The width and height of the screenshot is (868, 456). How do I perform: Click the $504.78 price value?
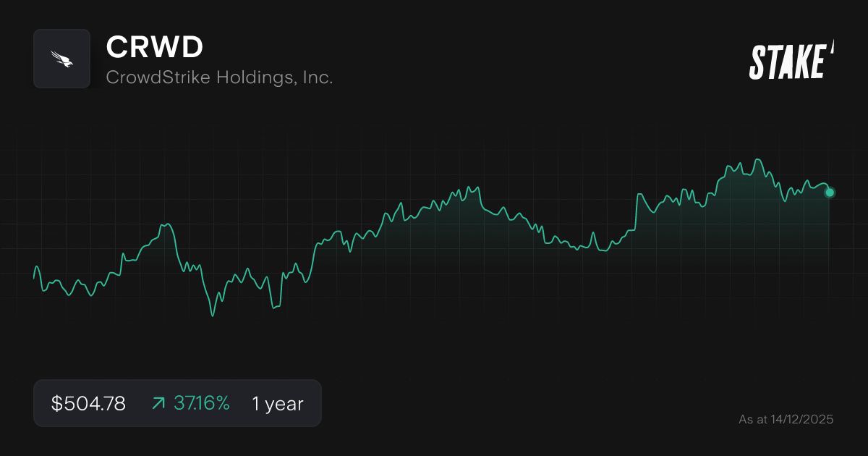[x=88, y=403]
